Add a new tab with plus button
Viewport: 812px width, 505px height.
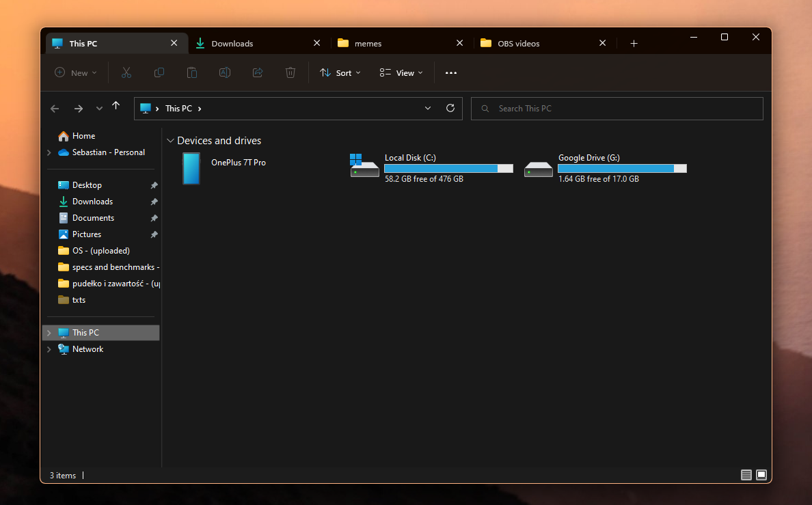tap(634, 43)
